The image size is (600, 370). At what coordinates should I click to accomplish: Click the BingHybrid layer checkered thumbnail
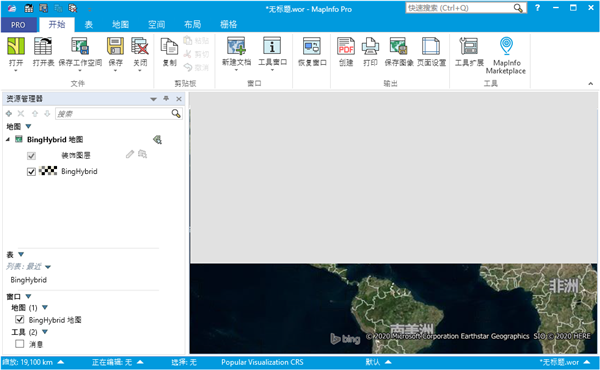click(48, 171)
